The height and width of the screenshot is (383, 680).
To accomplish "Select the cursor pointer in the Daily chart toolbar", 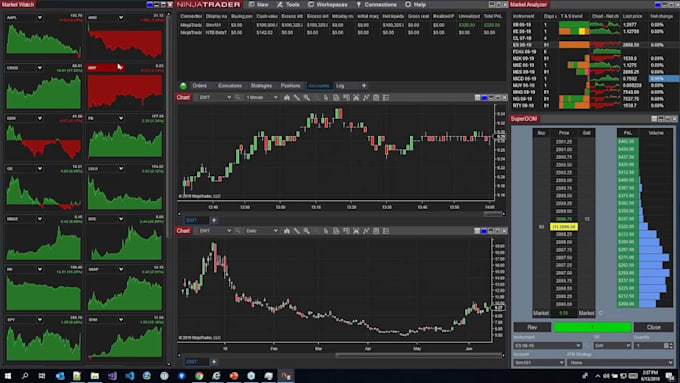I will point(326,231).
